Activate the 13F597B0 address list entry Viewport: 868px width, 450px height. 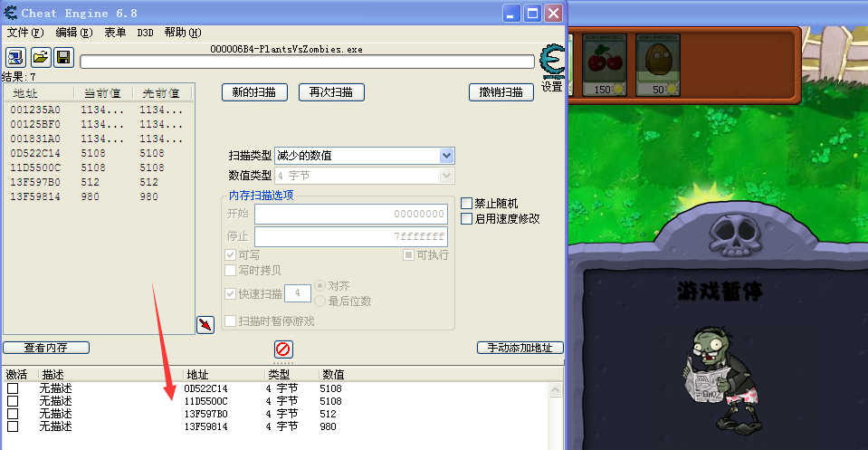[13, 414]
